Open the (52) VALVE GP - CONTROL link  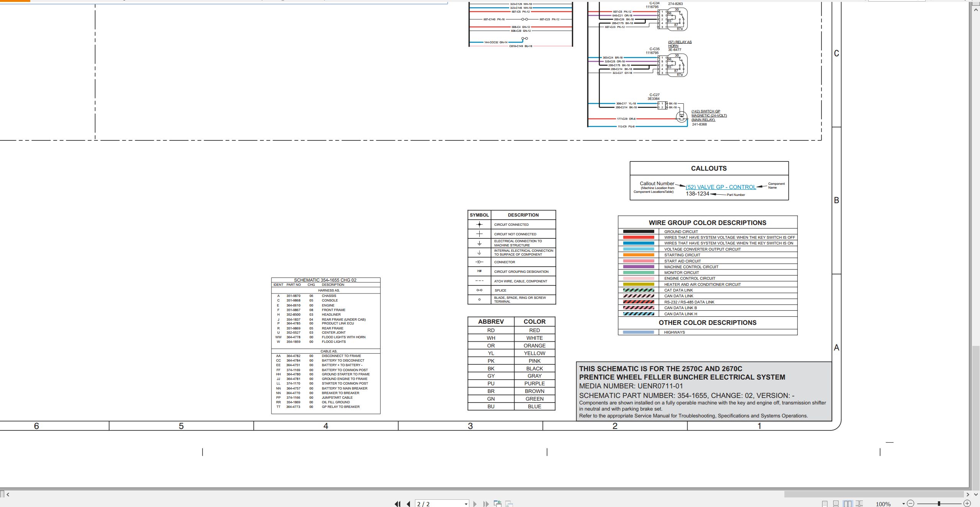(720, 187)
